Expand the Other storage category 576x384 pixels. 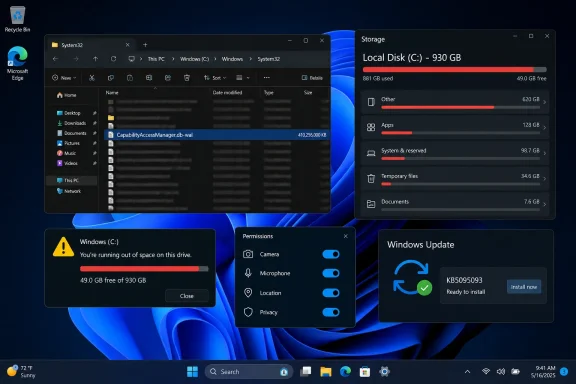pyautogui.click(x=455, y=102)
